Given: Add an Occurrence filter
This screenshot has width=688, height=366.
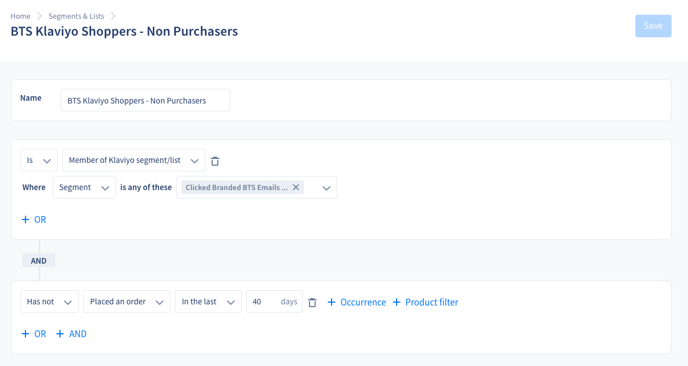Looking at the screenshot, I should (x=357, y=302).
